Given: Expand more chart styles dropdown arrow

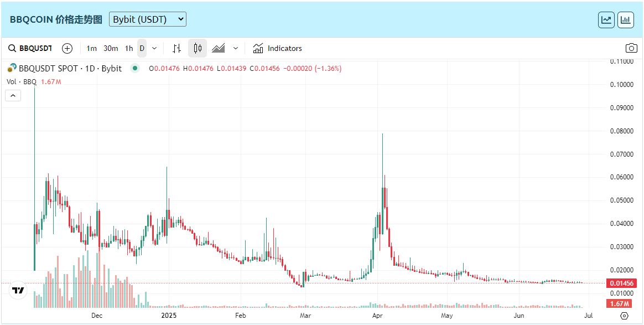Looking at the screenshot, I should coord(236,48).
